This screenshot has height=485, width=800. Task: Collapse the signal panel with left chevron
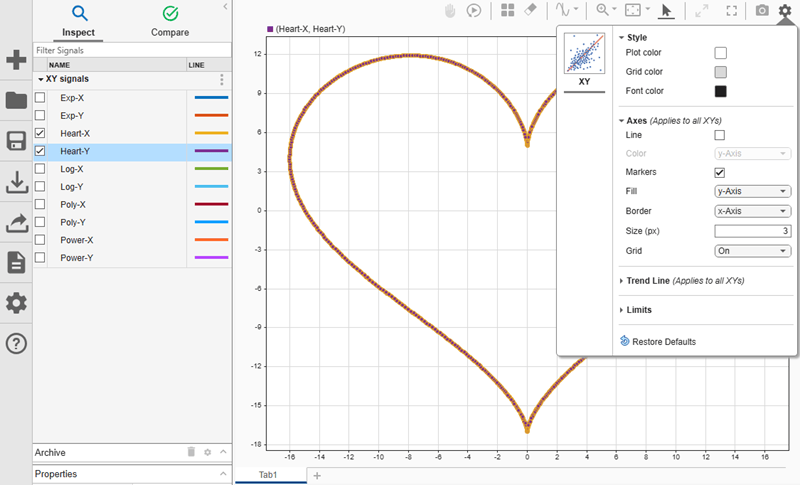[225, 7]
